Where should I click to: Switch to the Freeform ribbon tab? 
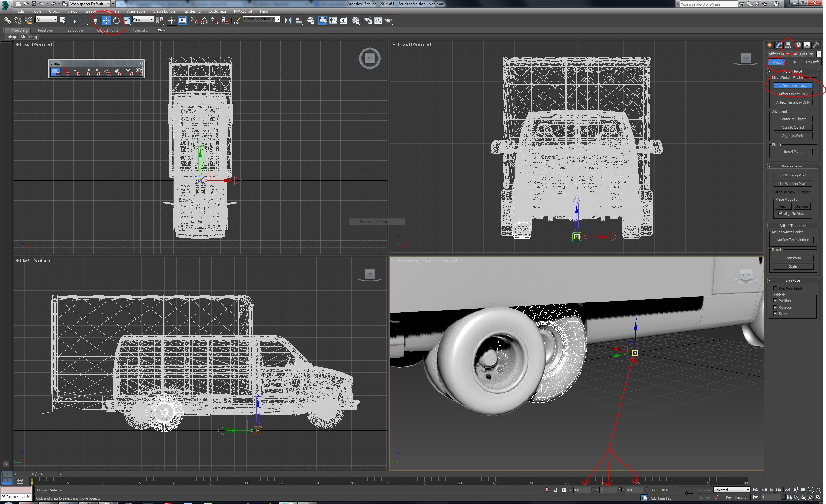tap(46, 31)
